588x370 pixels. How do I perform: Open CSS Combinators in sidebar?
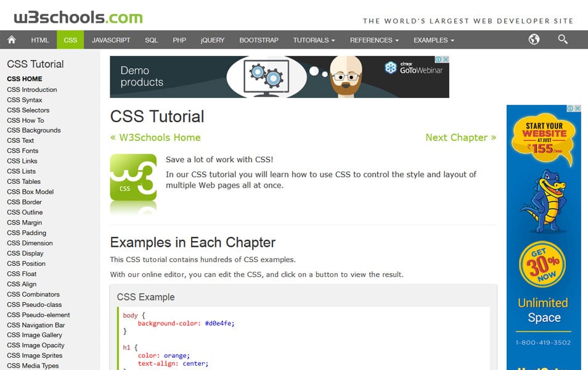click(33, 294)
